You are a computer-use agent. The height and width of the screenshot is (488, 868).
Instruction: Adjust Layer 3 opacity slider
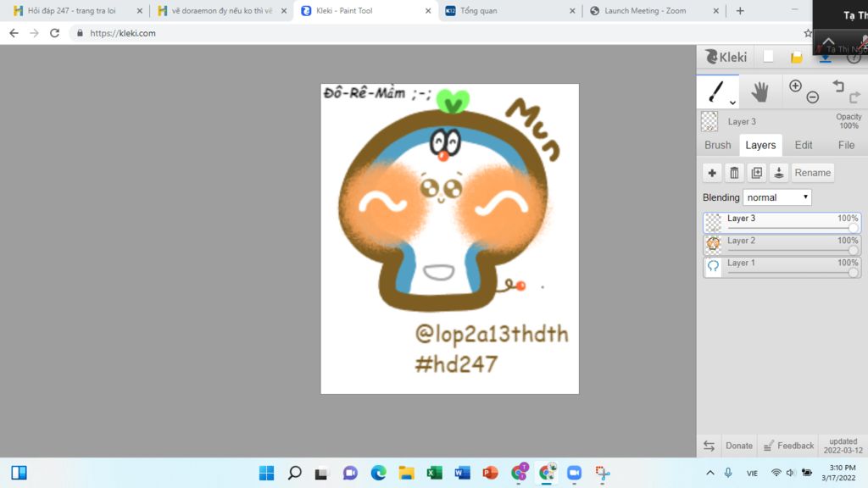[x=793, y=228]
